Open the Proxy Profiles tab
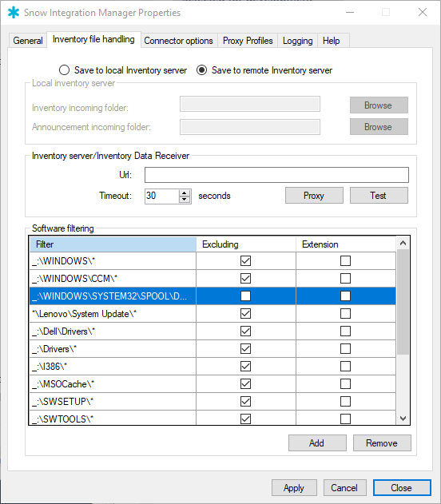Image resolution: width=441 pixels, height=504 pixels. (x=248, y=41)
